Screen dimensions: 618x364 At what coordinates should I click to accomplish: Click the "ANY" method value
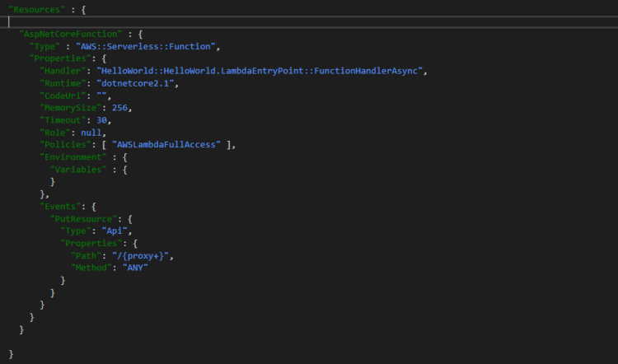point(135,268)
